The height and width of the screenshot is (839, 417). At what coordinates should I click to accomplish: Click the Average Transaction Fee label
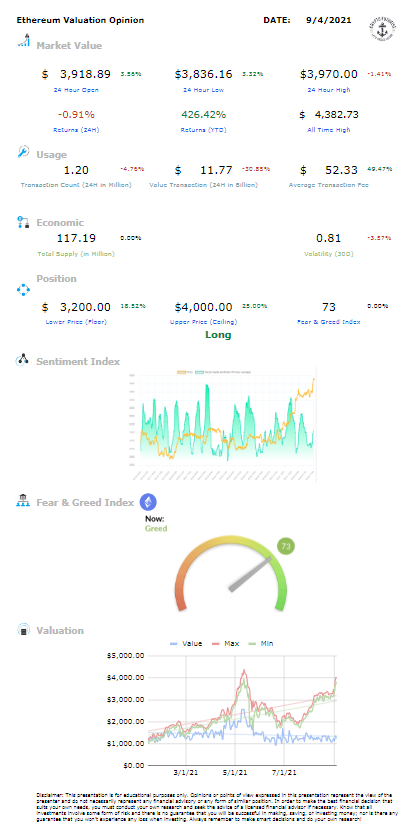(329, 185)
